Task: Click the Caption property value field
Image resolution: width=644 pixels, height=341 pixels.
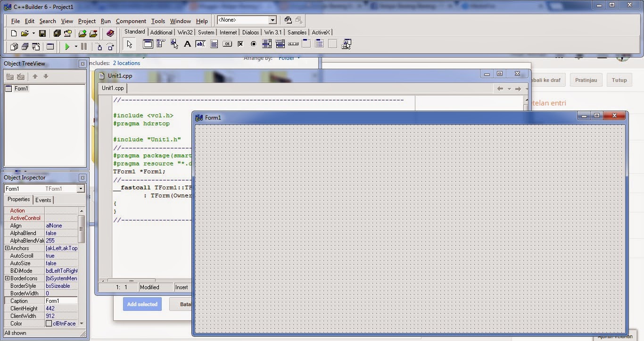Action: [x=61, y=301]
